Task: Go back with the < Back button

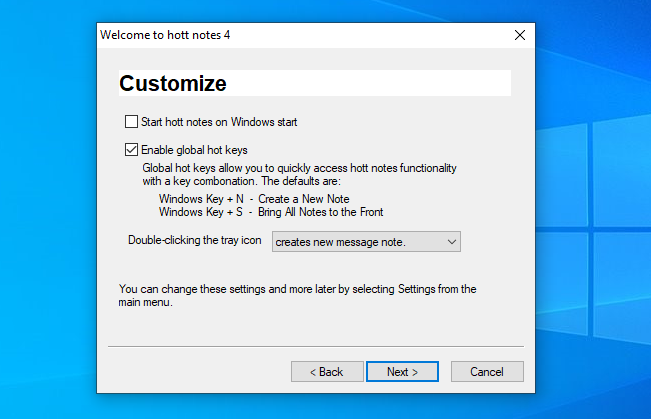Action: [x=327, y=371]
